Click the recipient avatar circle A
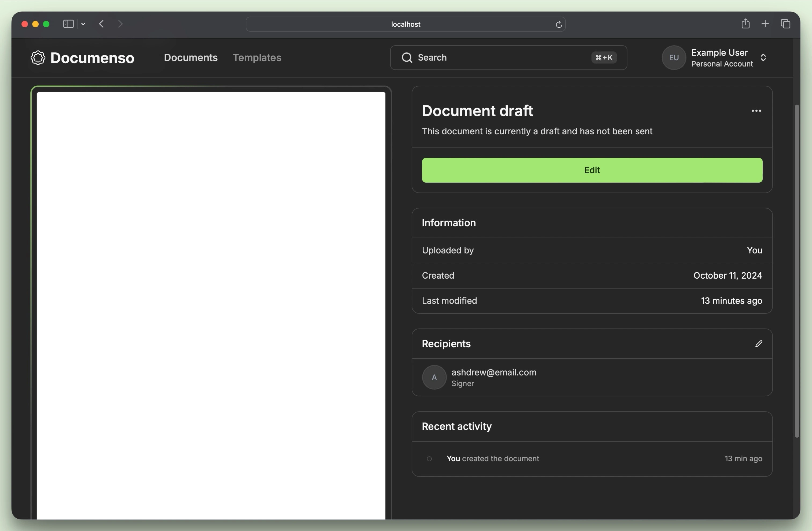This screenshot has height=531, width=812. point(434,377)
